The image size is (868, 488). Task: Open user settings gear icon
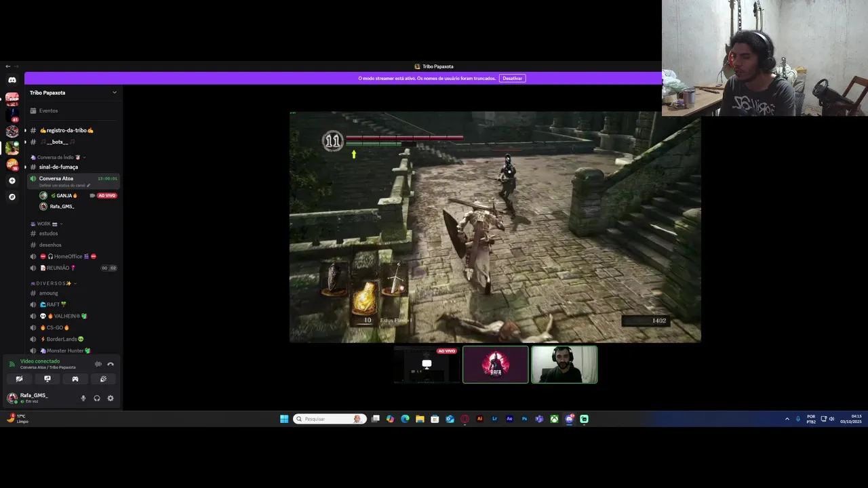tap(111, 399)
